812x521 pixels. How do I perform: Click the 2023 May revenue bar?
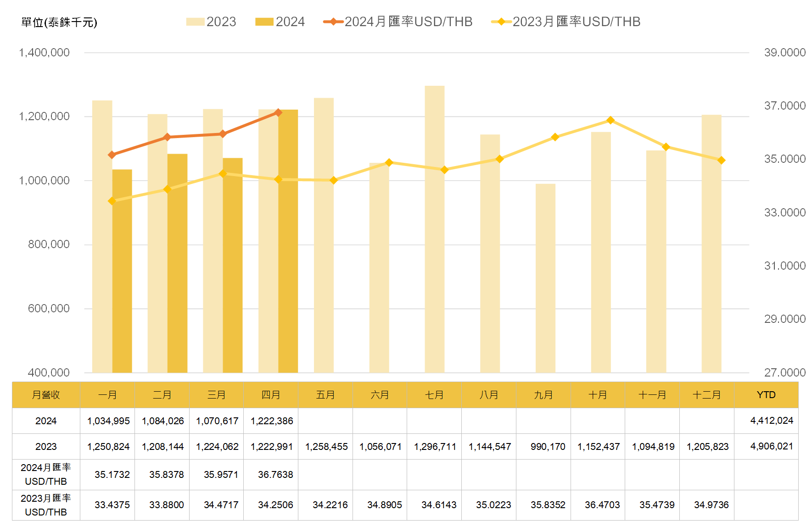click(324, 235)
